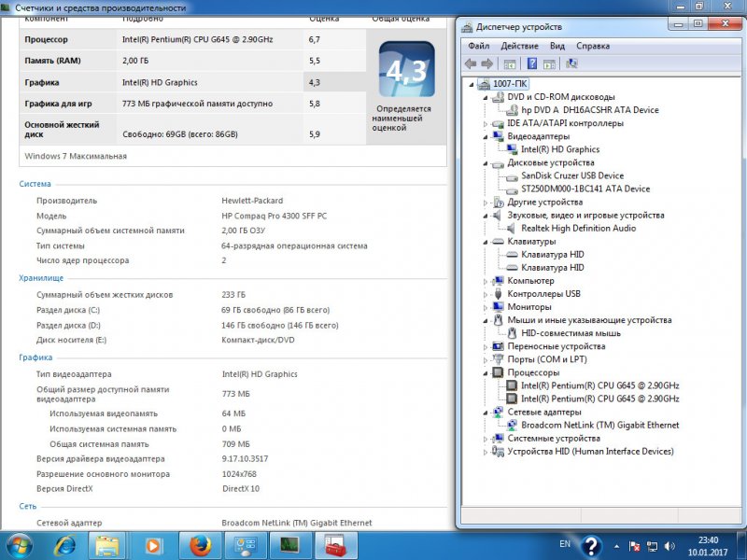The image size is (747, 560).
Task: Click the Forward navigation arrow in Device Manager
Action: click(486, 63)
